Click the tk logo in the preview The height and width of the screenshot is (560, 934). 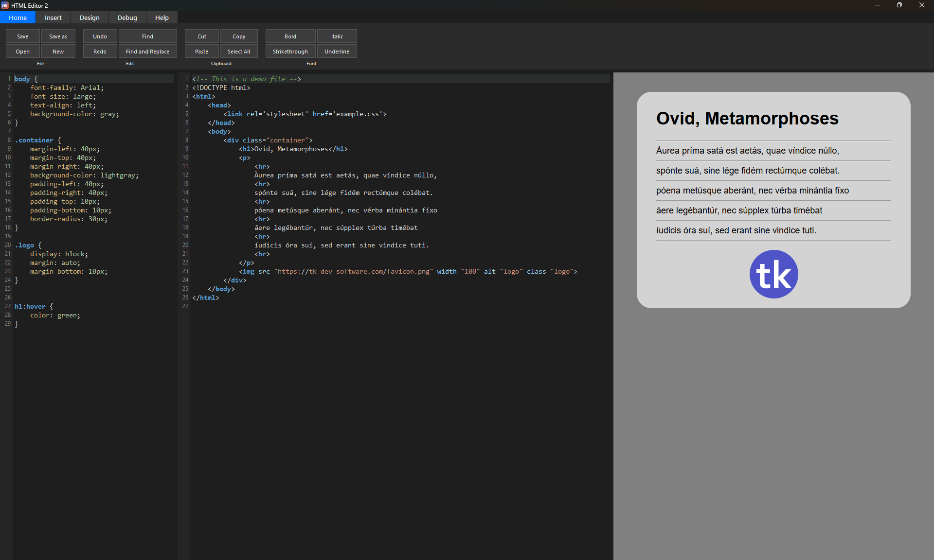pos(773,274)
